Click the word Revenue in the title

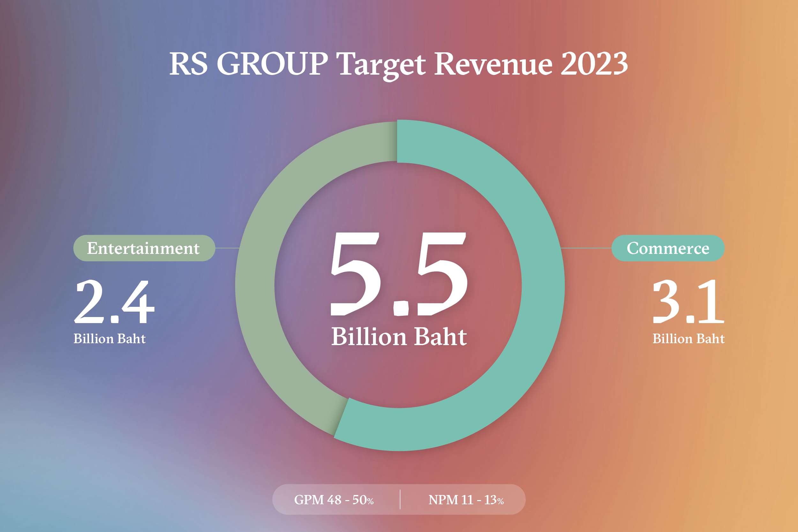493,64
